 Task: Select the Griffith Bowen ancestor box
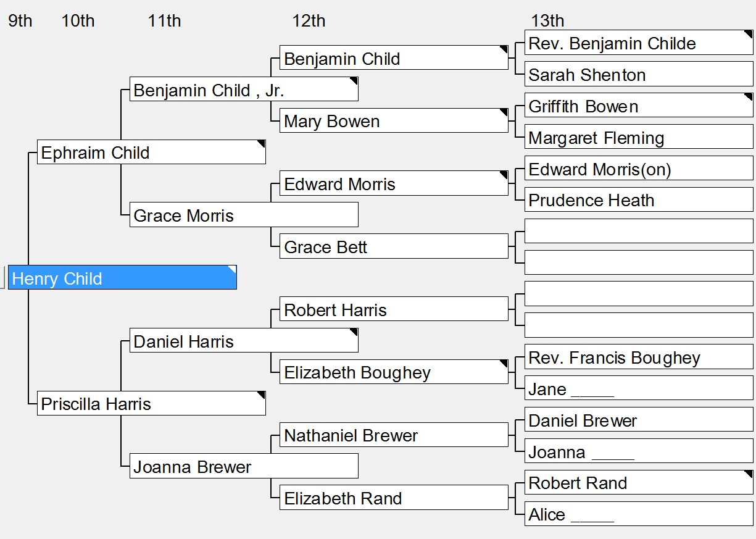[x=639, y=106]
